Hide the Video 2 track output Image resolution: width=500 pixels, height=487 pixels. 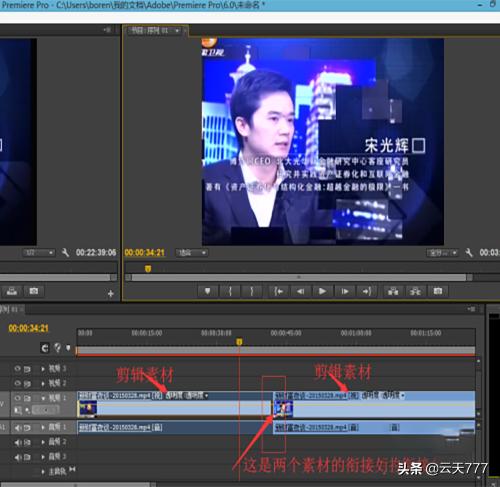(17, 383)
